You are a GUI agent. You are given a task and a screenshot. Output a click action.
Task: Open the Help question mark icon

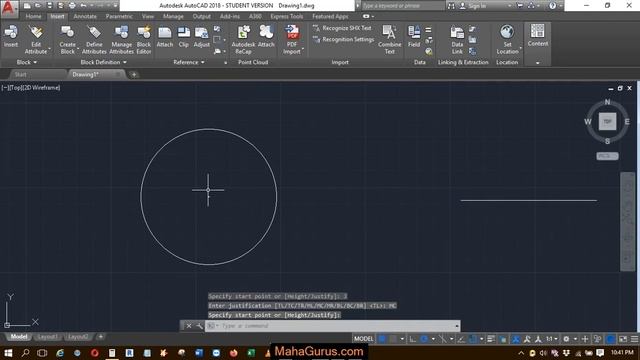coord(552,6)
